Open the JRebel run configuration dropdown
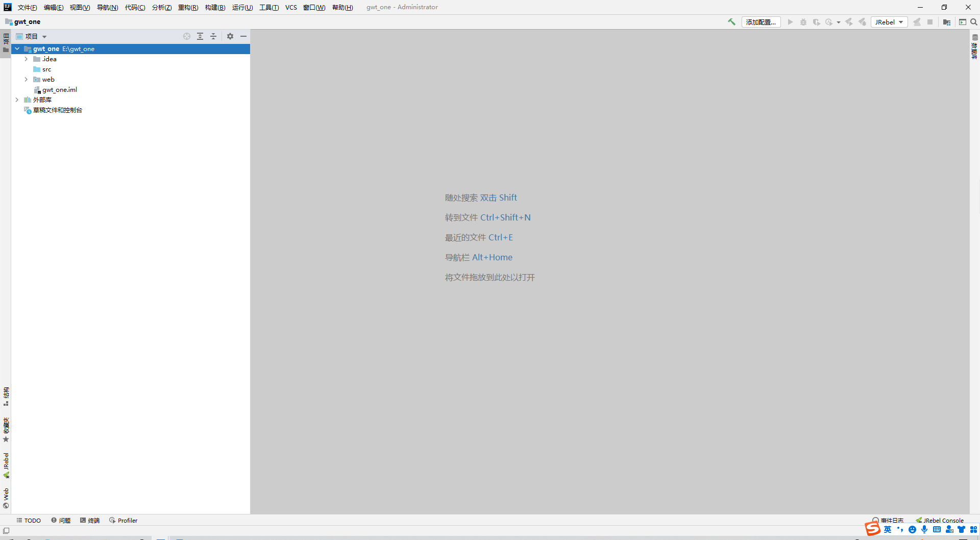Viewport: 980px width, 540px height. [x=889, y=22]
